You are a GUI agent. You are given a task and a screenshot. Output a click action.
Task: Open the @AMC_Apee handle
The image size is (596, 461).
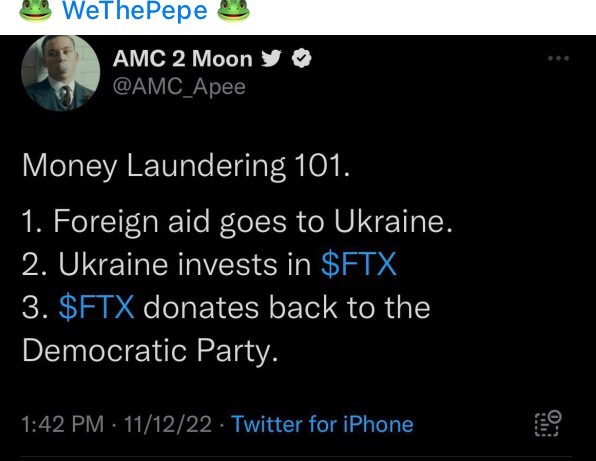click(x=179, y=87)
